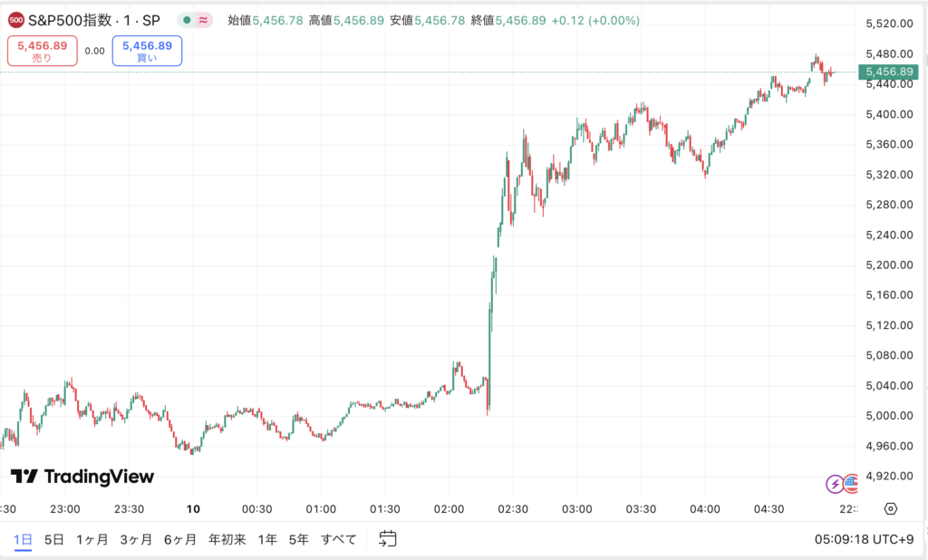Click the red S&P 500 symbol logo
This screenshot has height=560, width=928.
pos(15,20)
